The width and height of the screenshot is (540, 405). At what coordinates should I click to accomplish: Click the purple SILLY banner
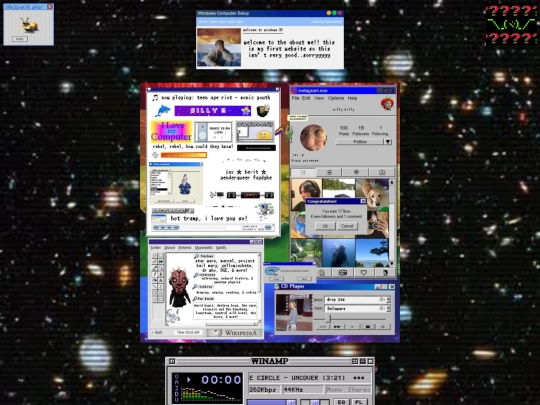pos(212,111)
